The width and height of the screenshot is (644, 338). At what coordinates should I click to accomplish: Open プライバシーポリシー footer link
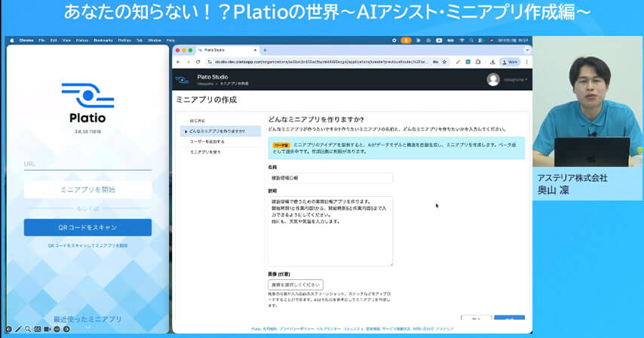(x=296, y=329)
